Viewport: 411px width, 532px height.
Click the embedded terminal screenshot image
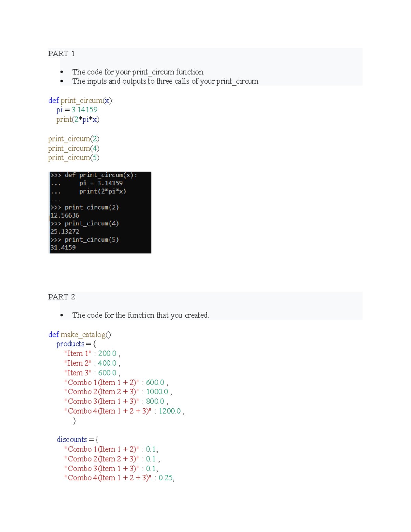point(100,212)
